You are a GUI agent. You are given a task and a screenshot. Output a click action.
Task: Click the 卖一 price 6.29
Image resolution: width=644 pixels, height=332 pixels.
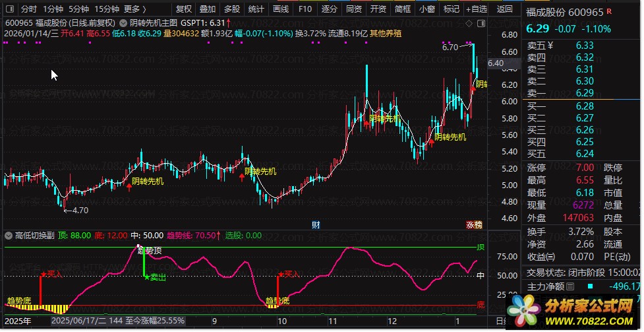tap(585, 93)
